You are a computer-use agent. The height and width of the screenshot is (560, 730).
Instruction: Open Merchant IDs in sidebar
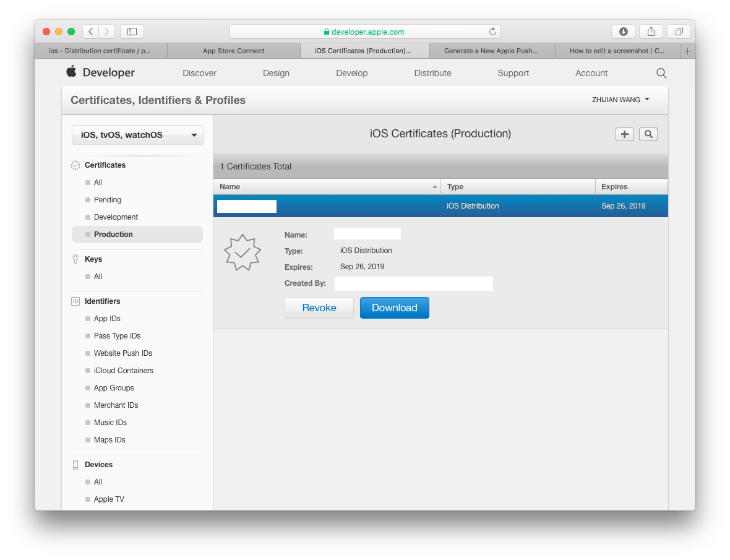[116, 405]
